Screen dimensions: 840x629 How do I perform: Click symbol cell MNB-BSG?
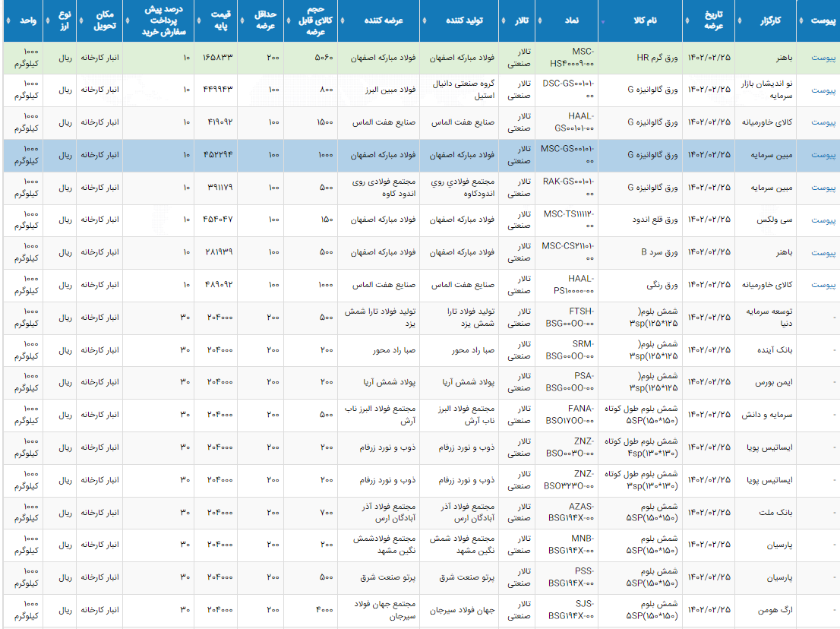567,545
